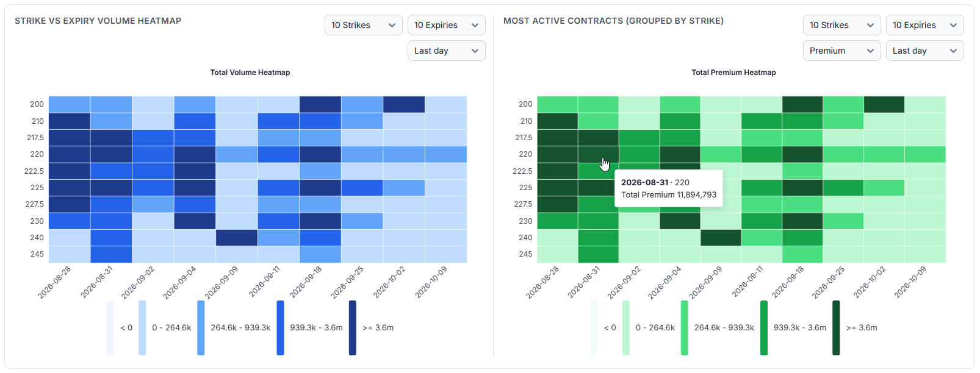This screenshot has width=980, height=373.
Task: Select volume heatmap cell strike 245, expiry 2026-08-31
Action: coord(111,254)
